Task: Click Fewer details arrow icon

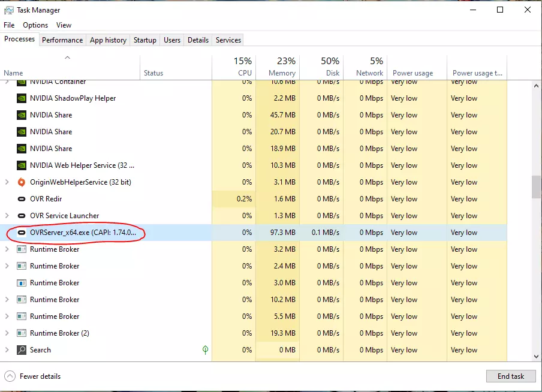Action: pos(10,376)
